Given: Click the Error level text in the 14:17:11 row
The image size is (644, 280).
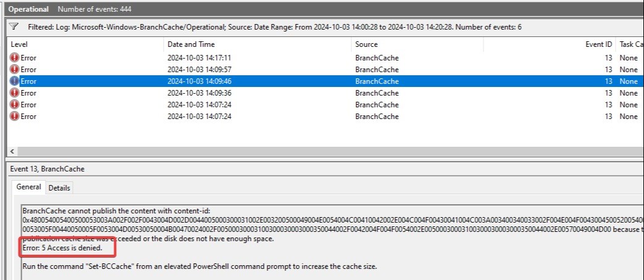Looking at the screenshot, I should pos(28,58).
